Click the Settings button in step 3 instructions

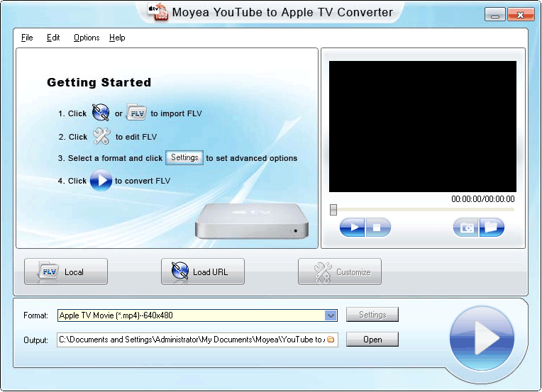(184, 158)
